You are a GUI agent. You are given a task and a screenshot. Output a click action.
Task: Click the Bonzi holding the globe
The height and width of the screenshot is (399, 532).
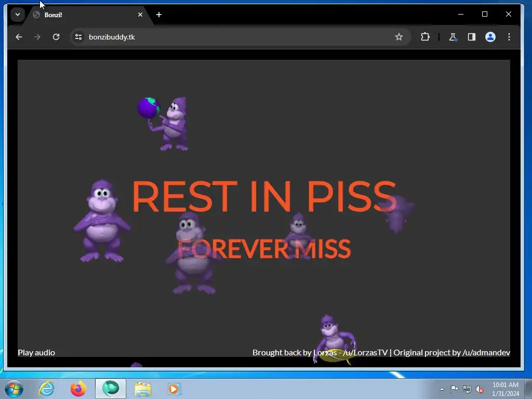[164, 124]
